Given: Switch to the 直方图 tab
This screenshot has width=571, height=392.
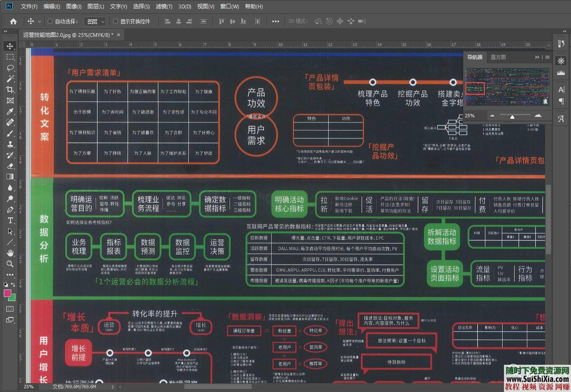Looking at the screenshot, I should pos(498,57).
